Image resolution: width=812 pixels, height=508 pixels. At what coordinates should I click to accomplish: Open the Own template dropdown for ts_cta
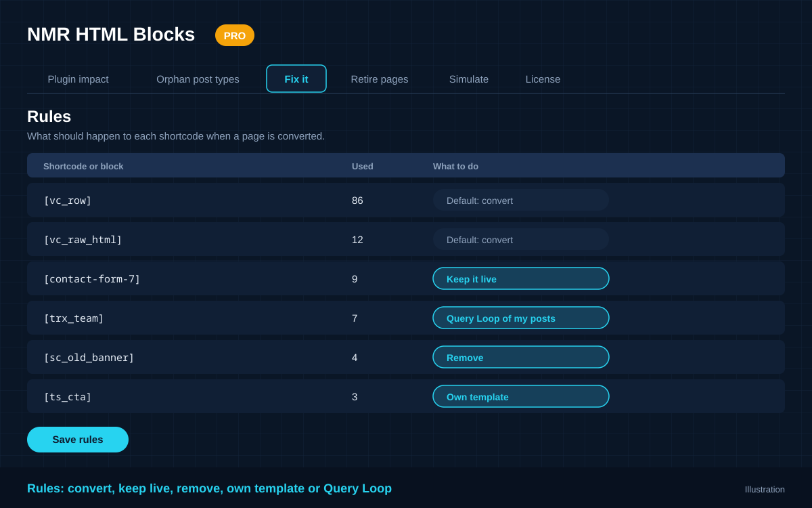521,396
